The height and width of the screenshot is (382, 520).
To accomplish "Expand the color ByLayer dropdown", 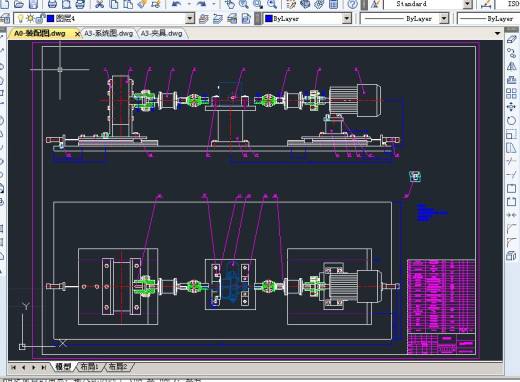I will (x=347, y=19).
